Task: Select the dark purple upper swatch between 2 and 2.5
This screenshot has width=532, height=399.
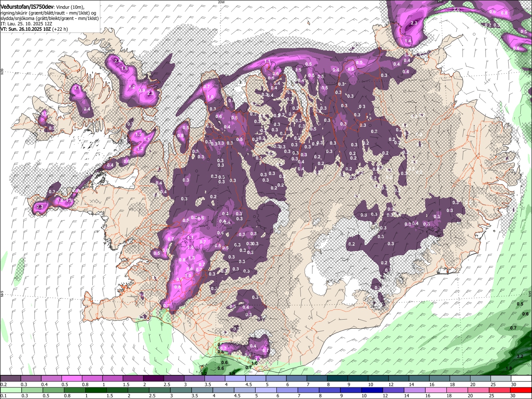Action: tap(153, 379)
